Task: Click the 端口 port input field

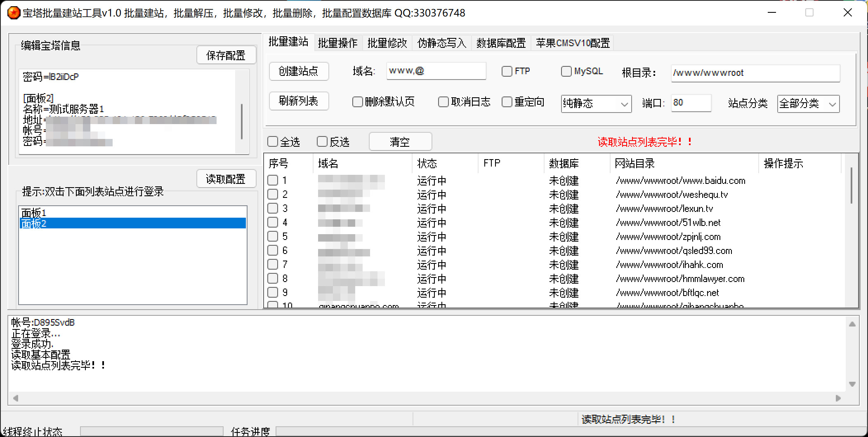Action: (691, 103)
